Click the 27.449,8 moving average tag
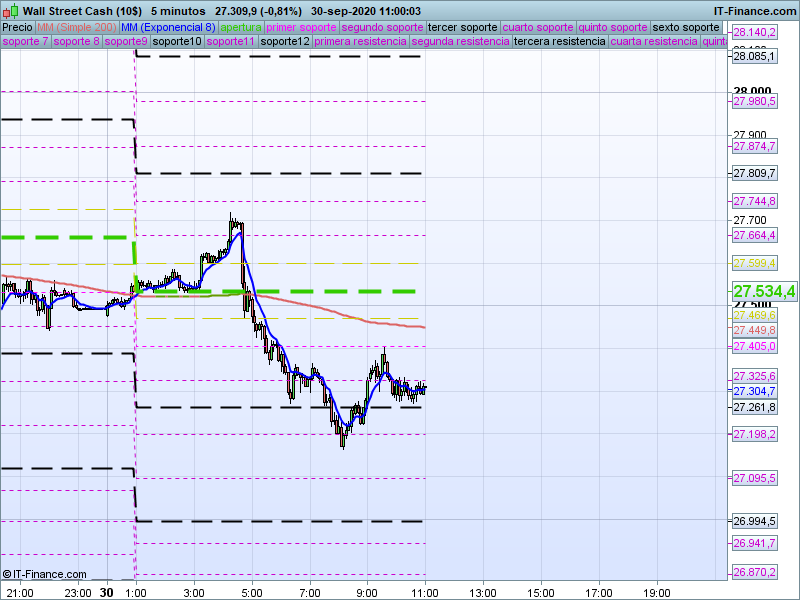 755,330
